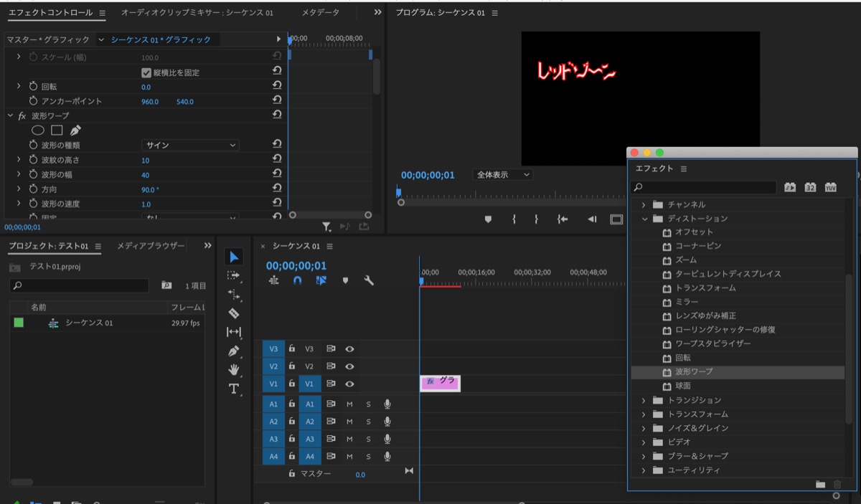Click the Effects panel search field
This screenshot has height=504, width=861.
coord(704,188)
